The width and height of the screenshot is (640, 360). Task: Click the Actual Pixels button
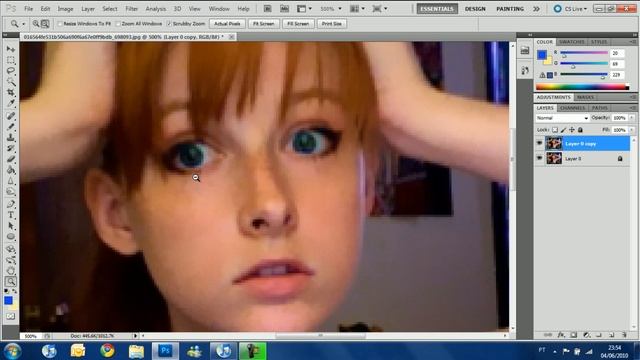coord(227,24)
